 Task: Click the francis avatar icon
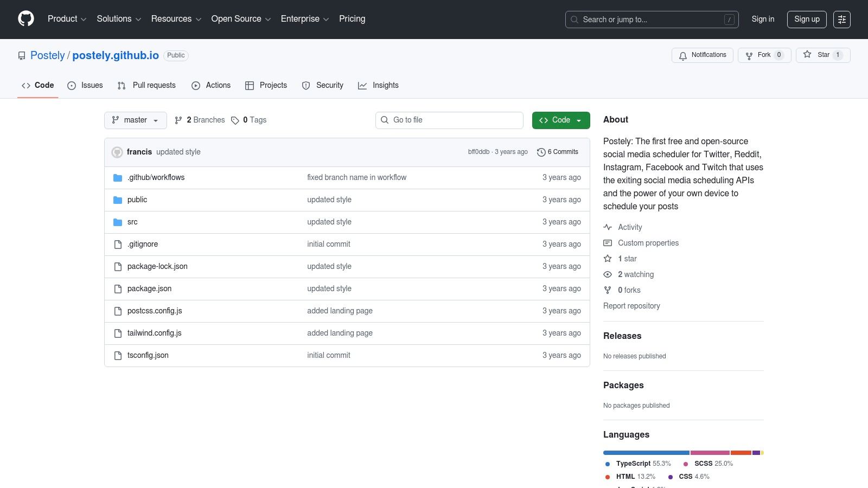[x=117, y=152]
